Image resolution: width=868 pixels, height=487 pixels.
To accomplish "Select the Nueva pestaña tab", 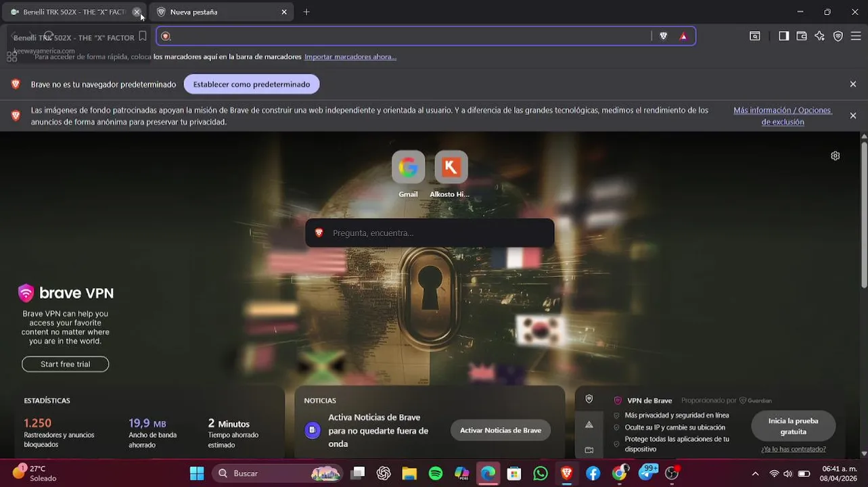I will point(221,12).
